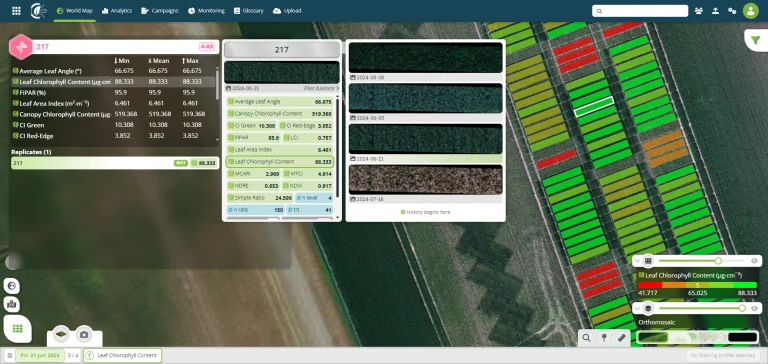The height and width of the screenshot is (364, 768).
Task: Click the map markers icon button
Action: [12, 305]
